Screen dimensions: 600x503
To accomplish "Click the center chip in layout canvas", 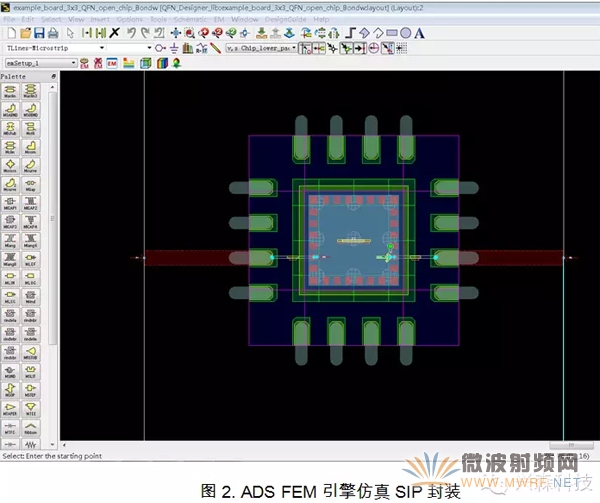I will 354,241.
